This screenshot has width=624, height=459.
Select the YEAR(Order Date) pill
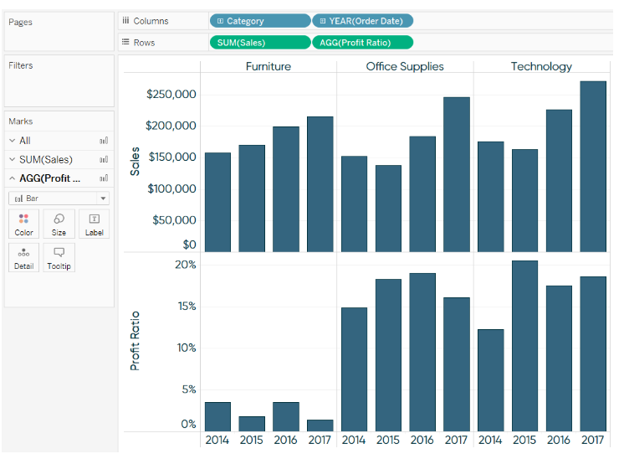[x=363, y=21]
